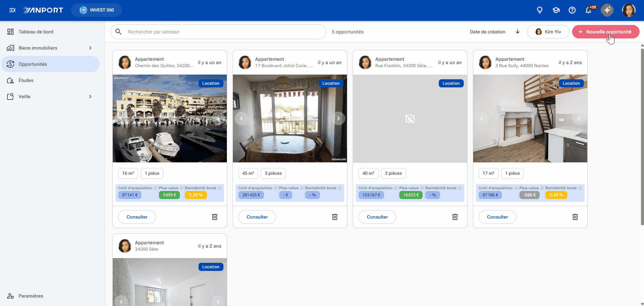Collapse the sidebar menu icon
The width and height of the screenshot is (644, 306).
(12, 10)
